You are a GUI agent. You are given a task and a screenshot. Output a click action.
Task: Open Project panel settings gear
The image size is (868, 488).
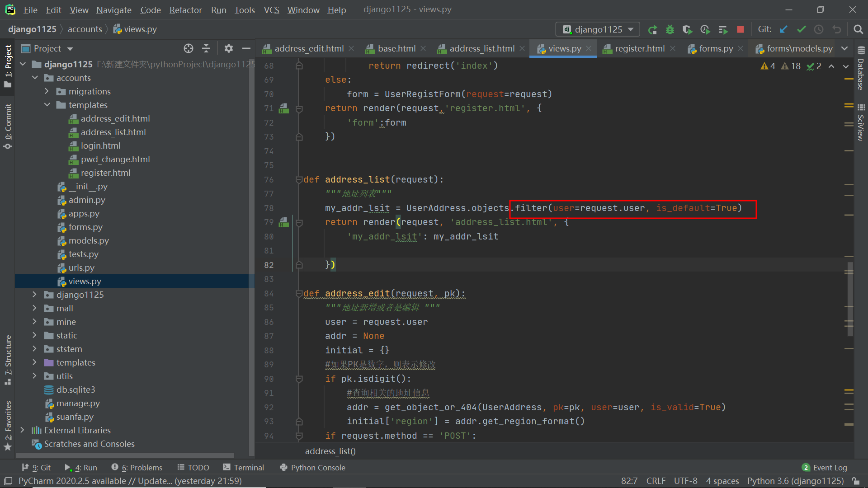[x=229, y=48]
